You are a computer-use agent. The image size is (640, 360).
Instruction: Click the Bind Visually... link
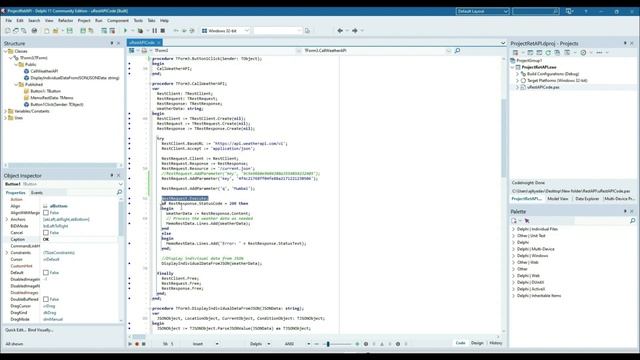39,330
